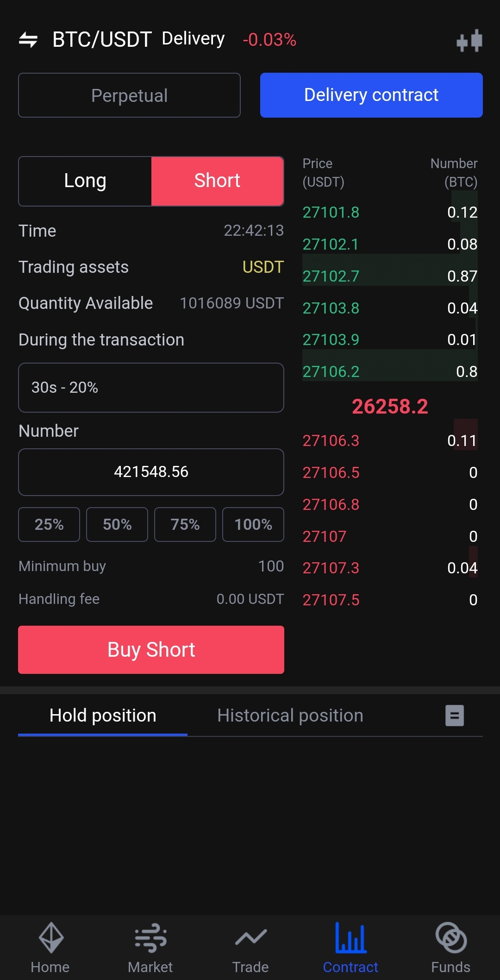Open the candlestick chart icon
Viewport: 500px width, 980px height.
pyautogui.click(x=469, y=41)
